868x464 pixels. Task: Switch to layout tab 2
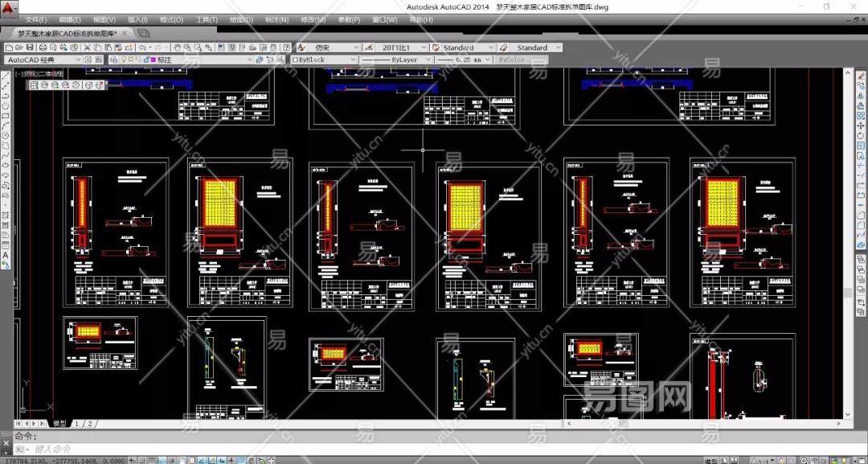click(90, 424)
